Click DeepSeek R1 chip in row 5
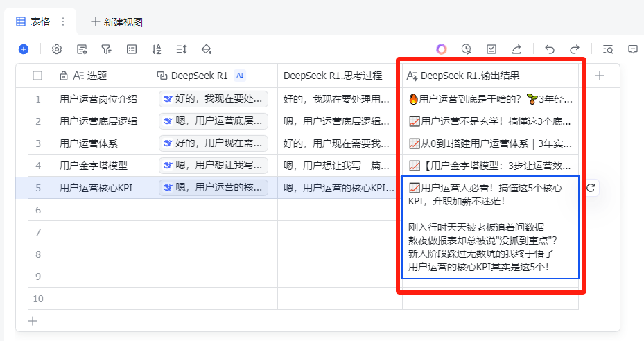The width and height of the screenshot is (644, 341). 214,188
